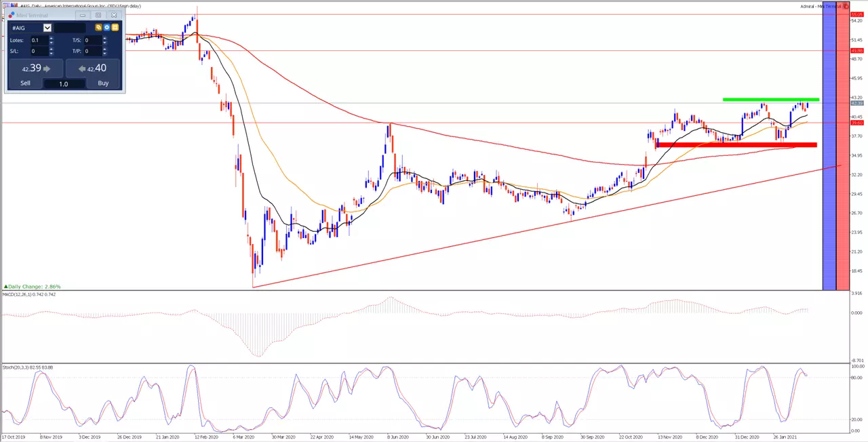Viewport: 868px width, 442px height.
Task: Select the Lotes input field
Action: tap(40, 40)
